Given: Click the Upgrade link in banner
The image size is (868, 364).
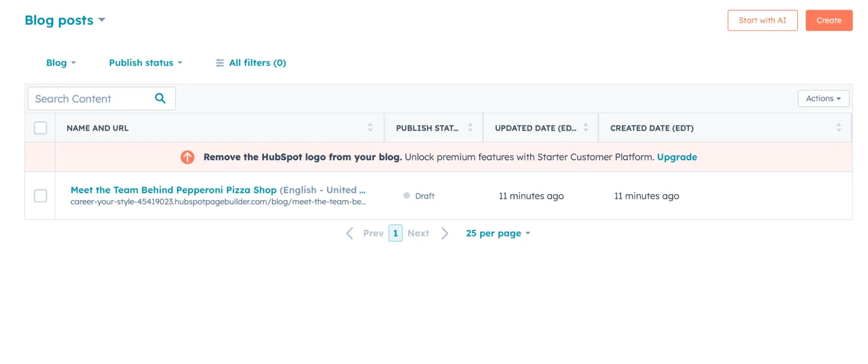Looking at the screenshot, I should pos(677,157).
